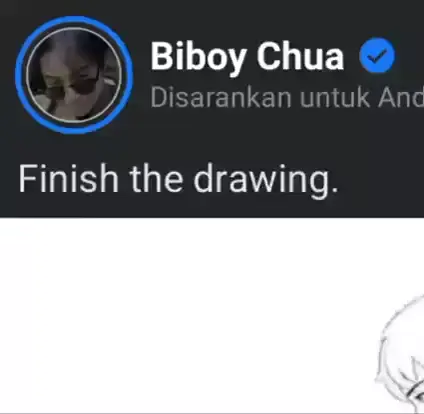Select the word 'Finish' in the caption

tap(68, 178)
